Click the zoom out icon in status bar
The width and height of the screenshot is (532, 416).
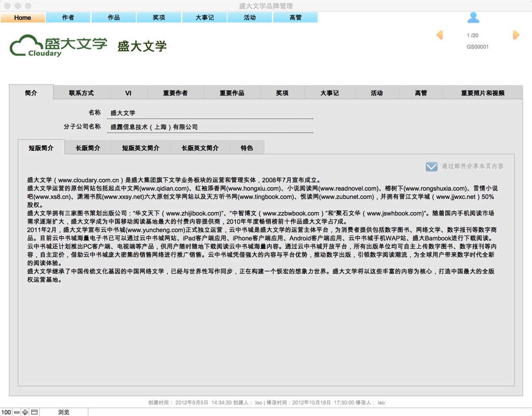pos(17,412)
